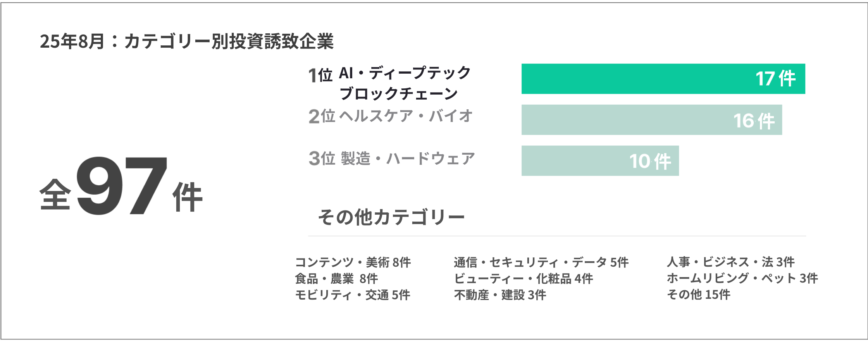Select the 不動産・建設 3件 entry
The width and height of the screenshot is (868, 343).
pos(500,295)
